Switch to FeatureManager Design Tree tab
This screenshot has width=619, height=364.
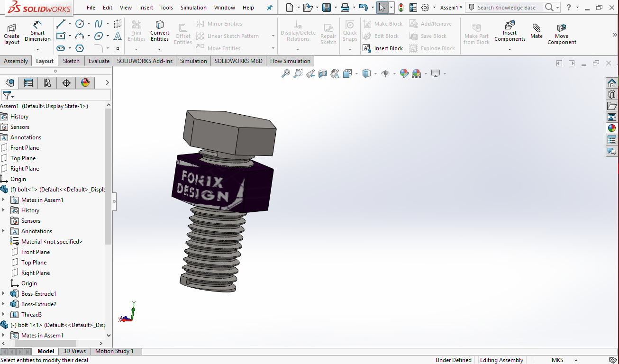[x=9, y=83]
